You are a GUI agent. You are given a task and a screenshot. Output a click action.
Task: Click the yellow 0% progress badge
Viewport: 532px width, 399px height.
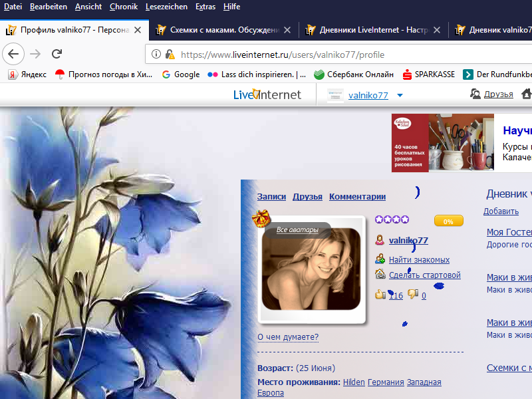click(448, 221)
